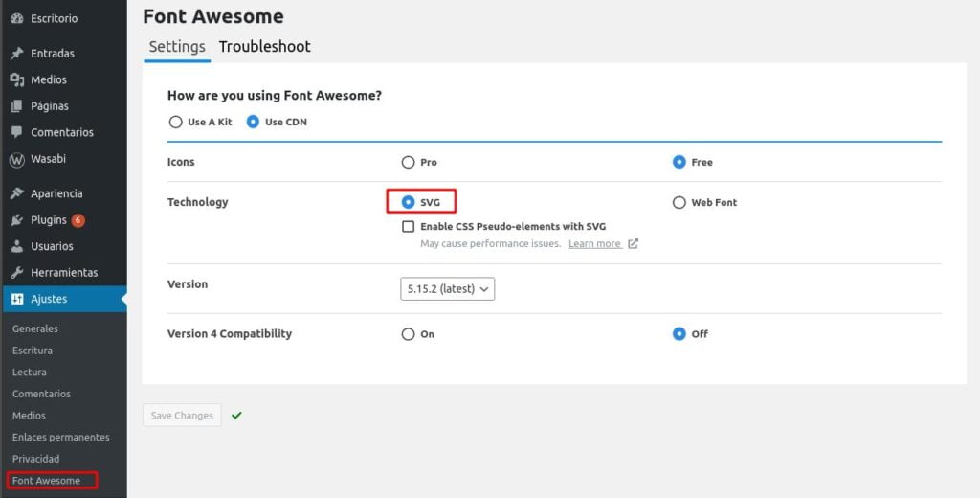Select SVG technology radio button
The image size is (980, 498).
pos(408,202)
